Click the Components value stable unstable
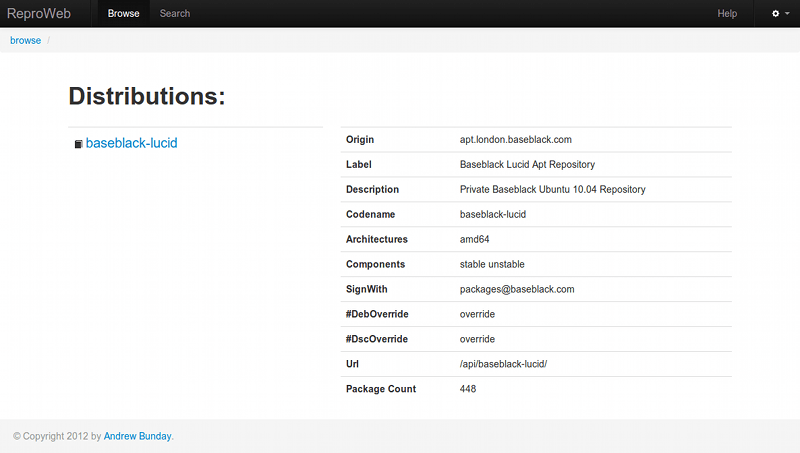The image size is (800, 453). coord(492,264)
